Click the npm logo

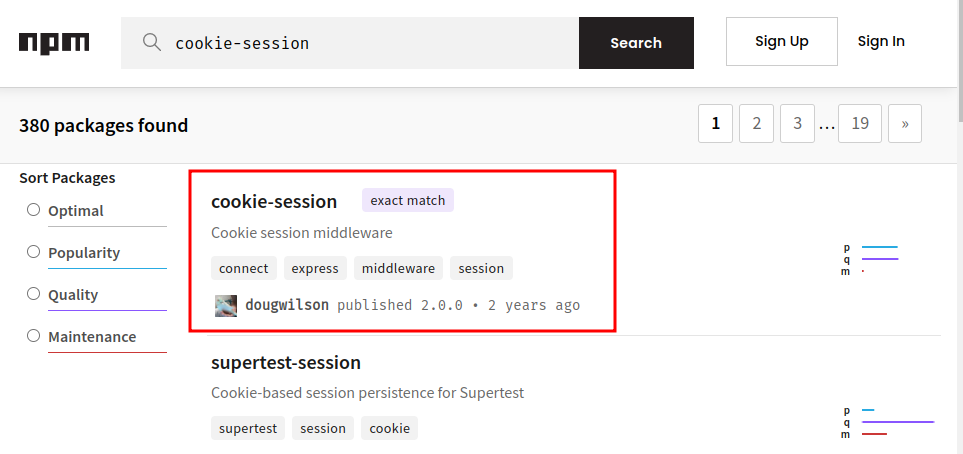coord(54,42)
